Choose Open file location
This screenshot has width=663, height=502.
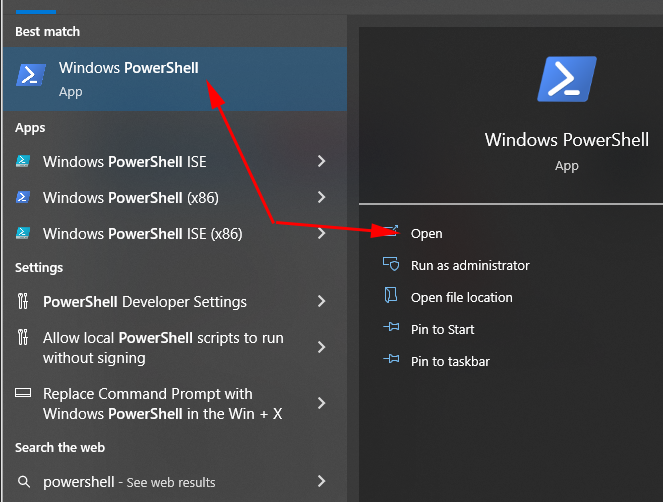[x=462, y=297]
